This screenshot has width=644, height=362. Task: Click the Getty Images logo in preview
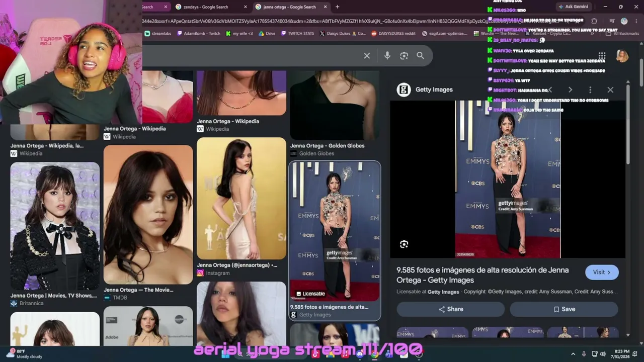pos(404,89)
